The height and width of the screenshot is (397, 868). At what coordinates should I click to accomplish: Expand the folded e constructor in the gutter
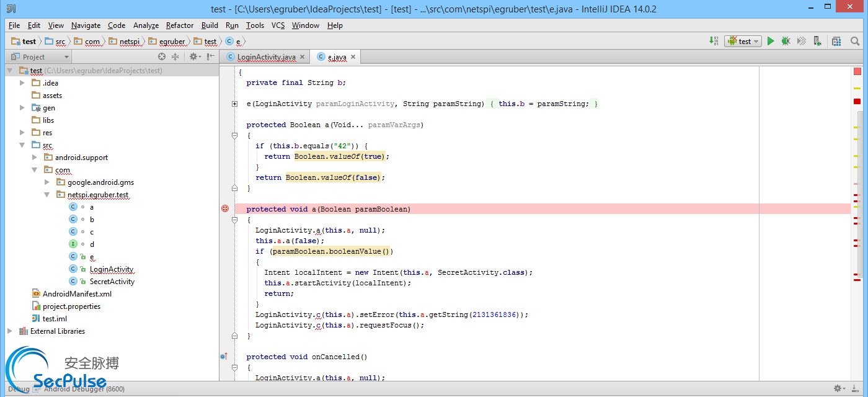234,104
